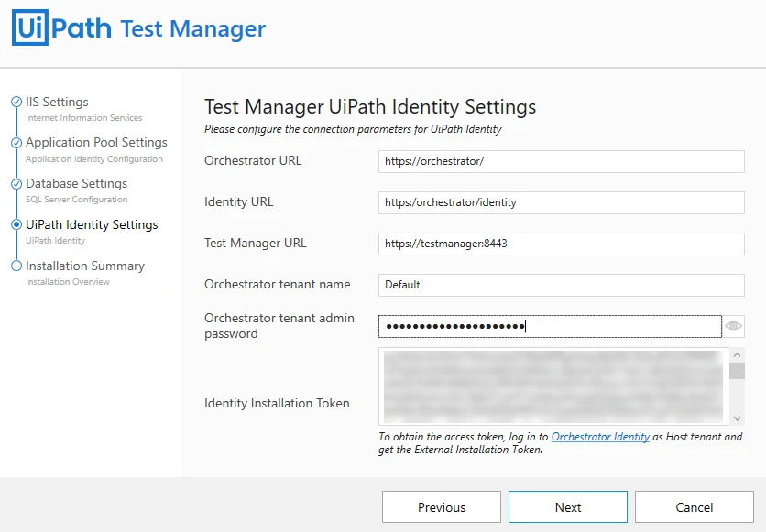Click the 'Orchestrator tenant admin password' label

[x=279, y=326]
